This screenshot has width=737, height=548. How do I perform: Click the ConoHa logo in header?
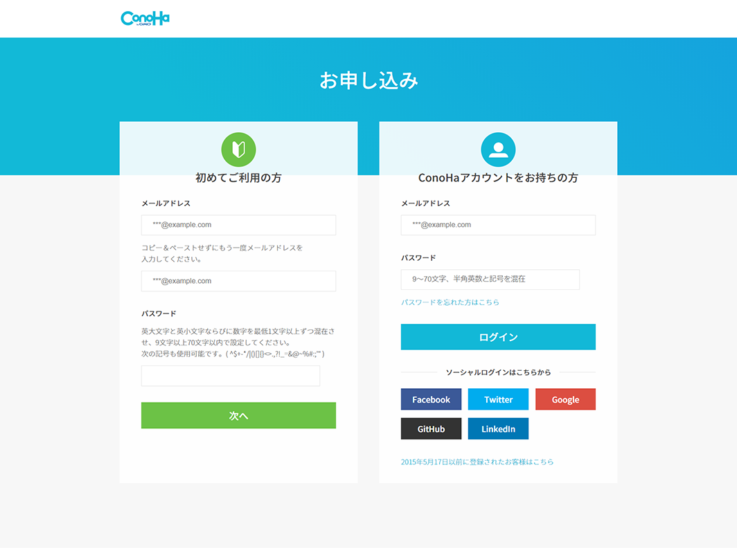pyautogui.click(x=145, y=18)
